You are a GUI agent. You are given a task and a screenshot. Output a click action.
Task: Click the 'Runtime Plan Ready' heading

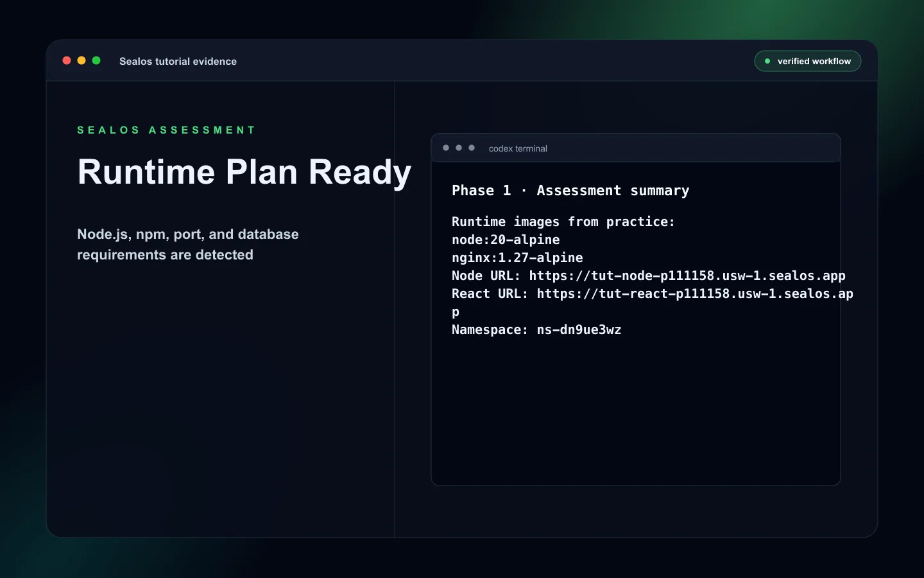click(x=244, y=172)
